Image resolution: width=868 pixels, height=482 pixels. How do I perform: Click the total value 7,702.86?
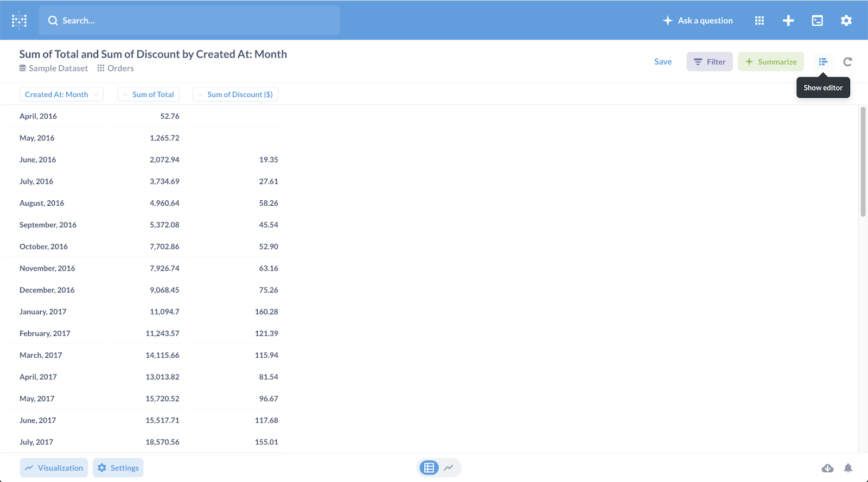pos(164,246)
